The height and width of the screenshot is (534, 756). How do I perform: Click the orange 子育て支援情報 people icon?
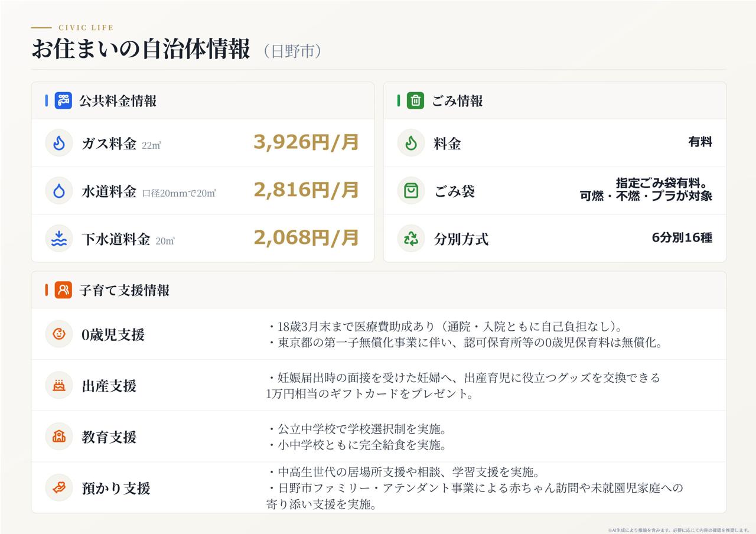pyautogui.click(x=63, y=290)
